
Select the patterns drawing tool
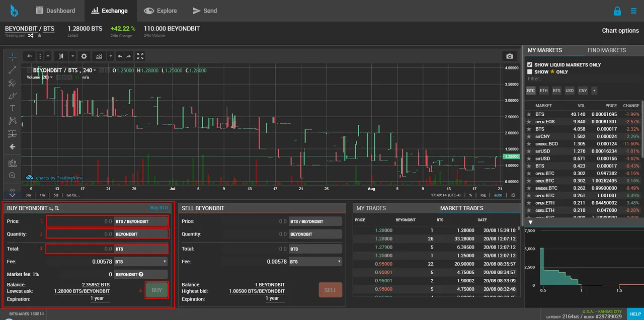coord(13,121)
